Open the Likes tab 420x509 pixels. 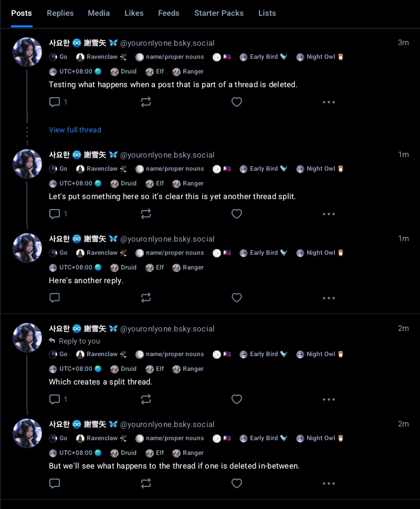[134, 13]
